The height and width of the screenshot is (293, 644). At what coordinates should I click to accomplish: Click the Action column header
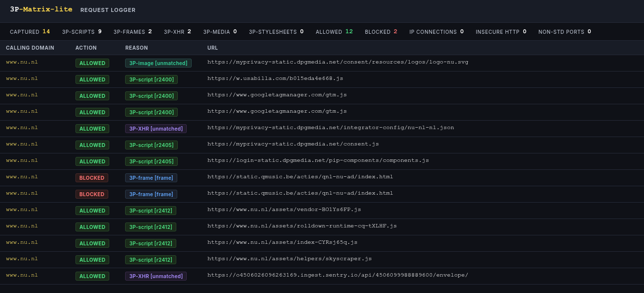point(86,48)
